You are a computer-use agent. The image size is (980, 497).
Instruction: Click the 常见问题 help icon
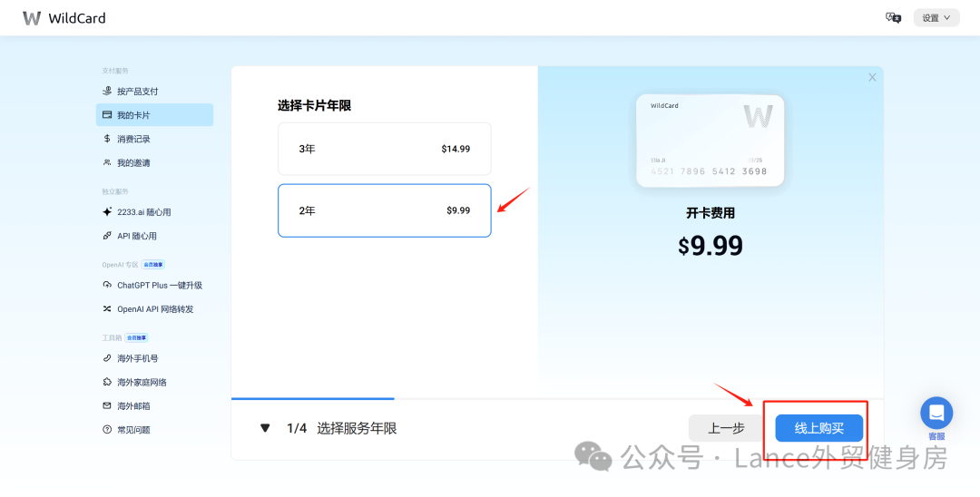coord(107,430)
